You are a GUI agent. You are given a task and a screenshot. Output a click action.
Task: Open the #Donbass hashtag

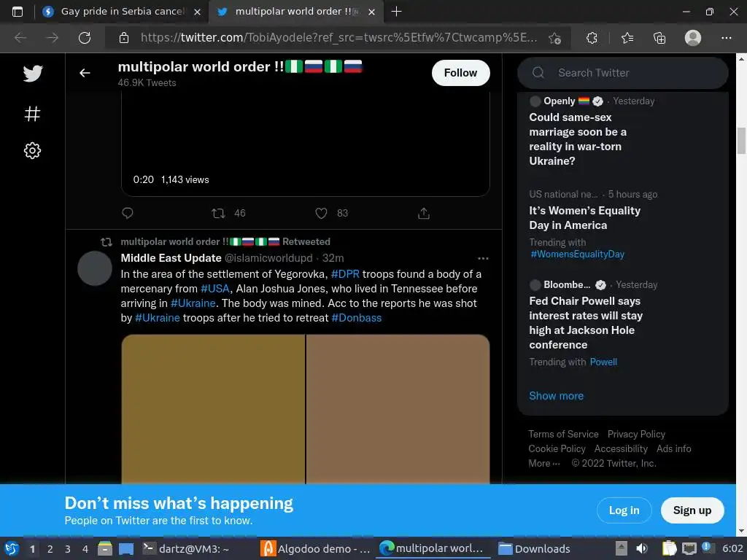coord(356,318)
